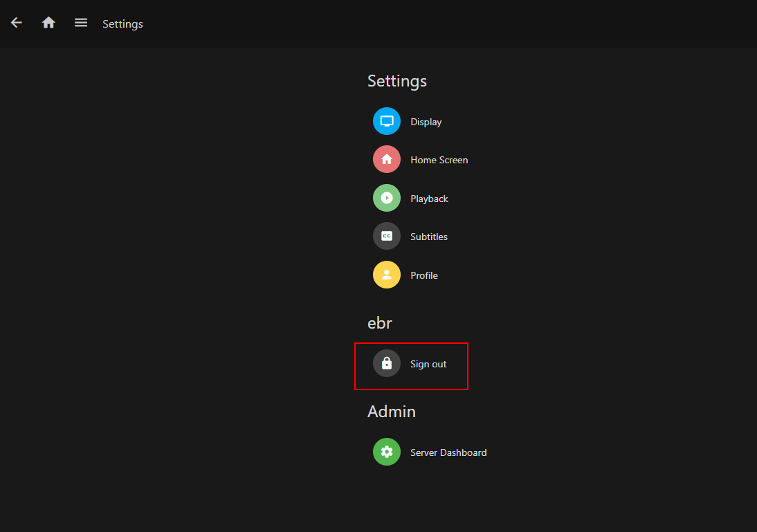Image resolution: width=757 pixels, height=532 pixels.
Task: Click the ebr user section heading
Action: point(380,322)
